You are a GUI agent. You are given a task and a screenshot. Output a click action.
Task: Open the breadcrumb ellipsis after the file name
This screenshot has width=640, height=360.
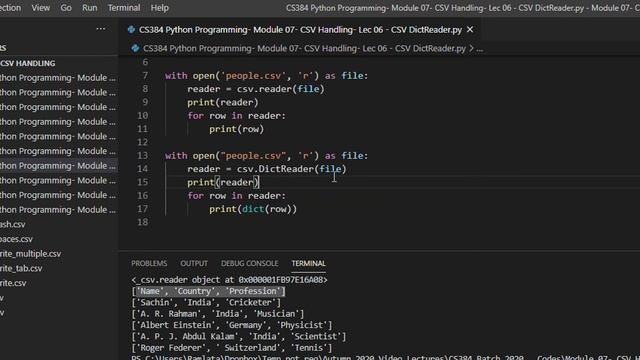[480, 48]
